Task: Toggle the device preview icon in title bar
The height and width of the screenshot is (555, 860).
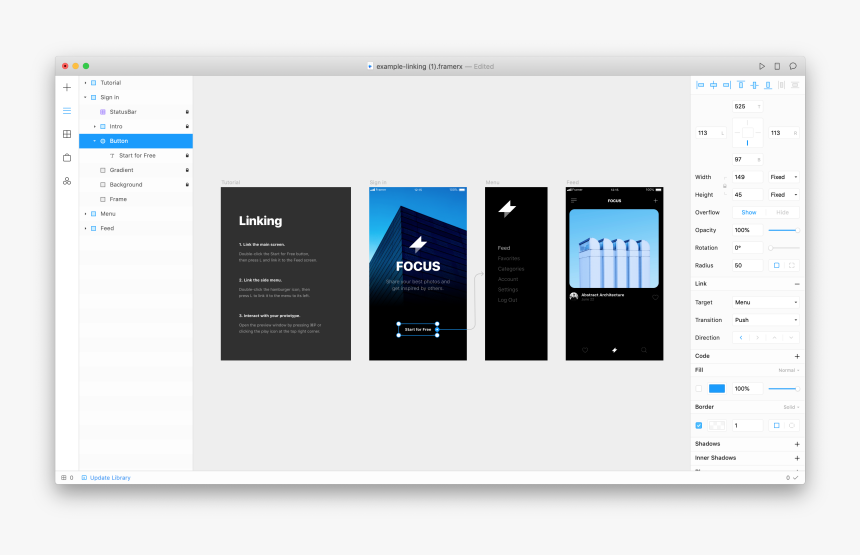Action: pyautogui.click(x=777, y=66)
